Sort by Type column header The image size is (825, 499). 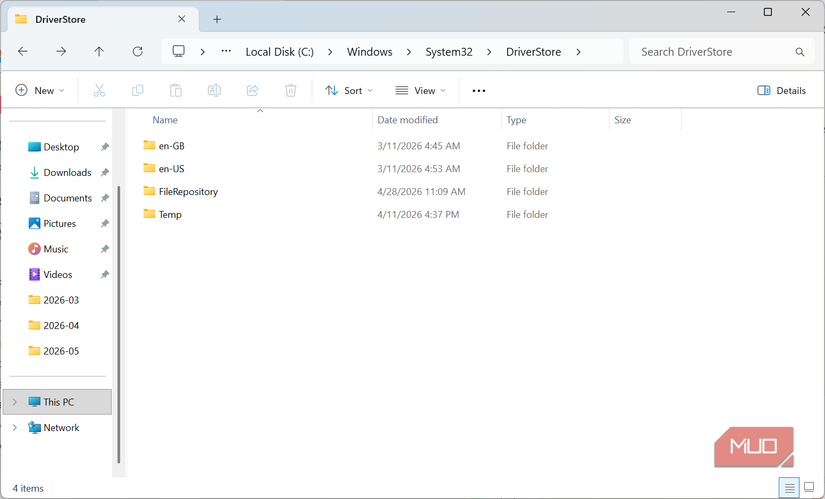pos(516,120)
